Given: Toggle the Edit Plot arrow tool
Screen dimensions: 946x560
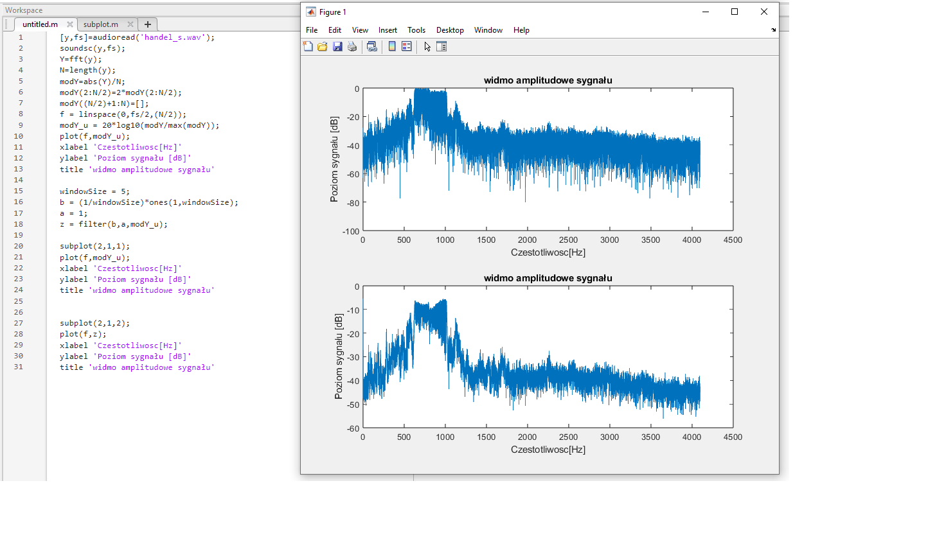Looking at the screenshot, I should click(427, 46).
